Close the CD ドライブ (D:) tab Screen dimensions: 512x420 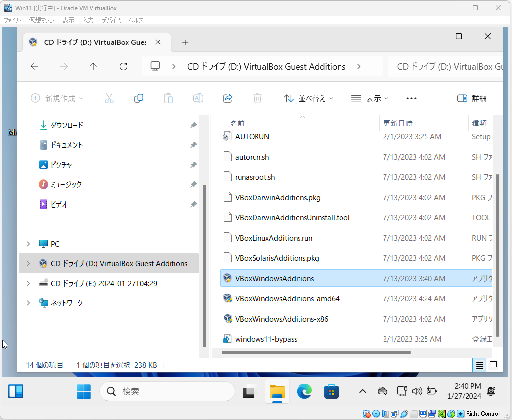(158, 42)
